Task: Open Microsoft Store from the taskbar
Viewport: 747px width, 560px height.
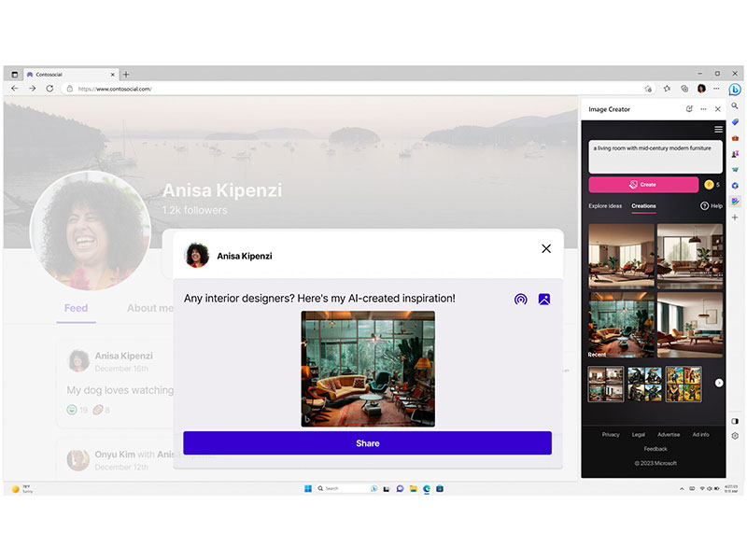Action: [x=440, y=488]
